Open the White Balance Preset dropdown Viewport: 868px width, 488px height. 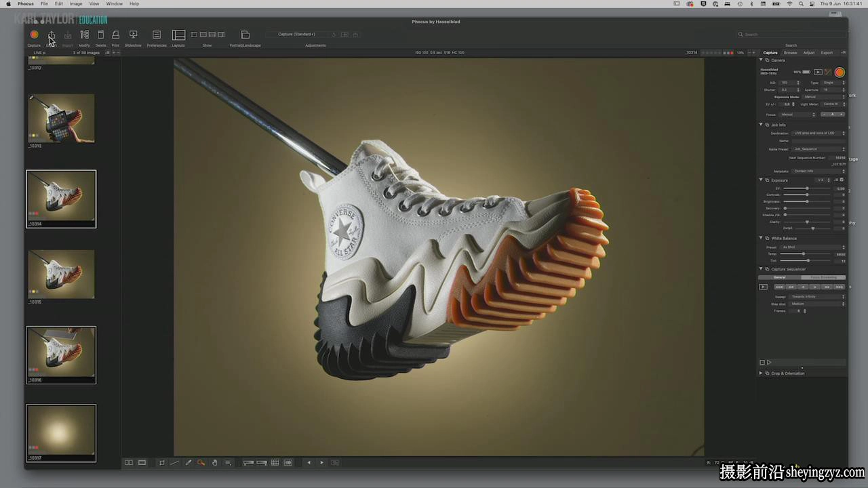[813, 247]
